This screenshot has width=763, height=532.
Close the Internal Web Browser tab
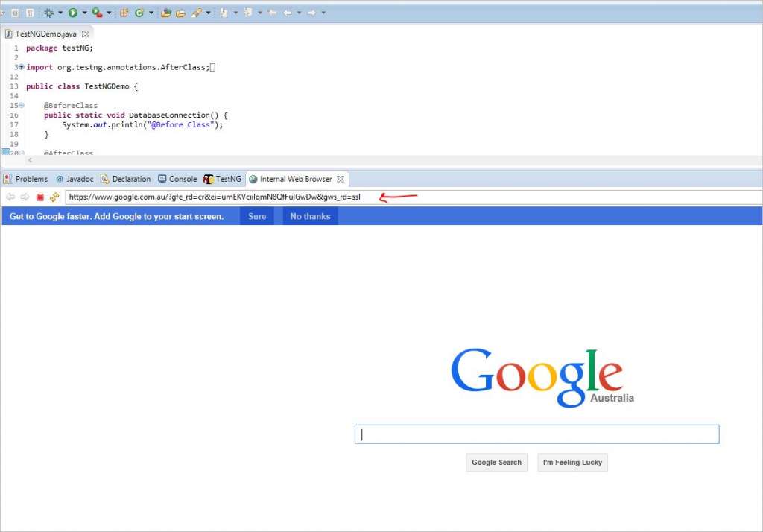(341, 179)
